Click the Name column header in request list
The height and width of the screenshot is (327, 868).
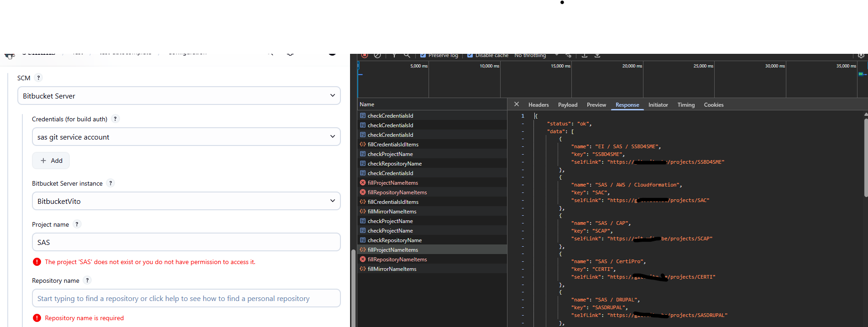[432, 104]
